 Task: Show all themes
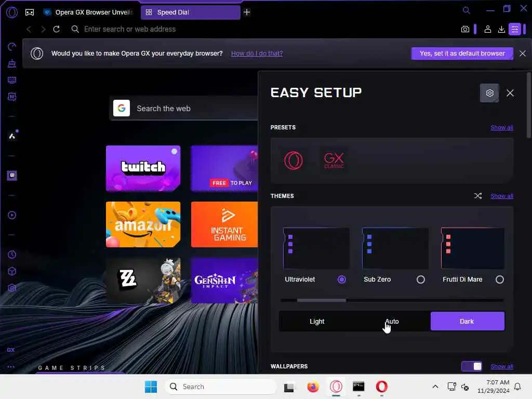[x=502, y=196]
